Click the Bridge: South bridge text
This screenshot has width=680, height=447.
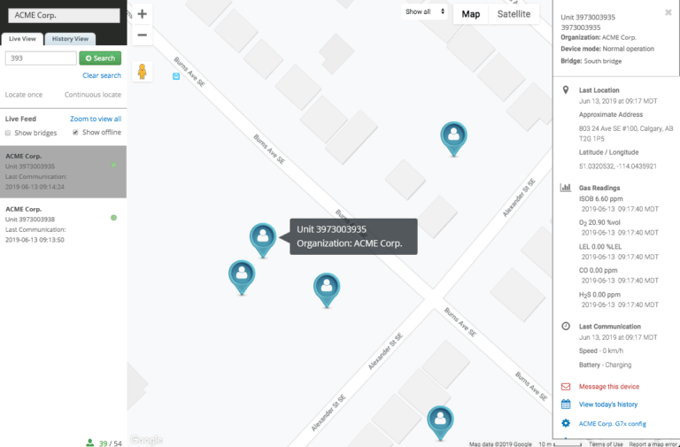pyautogui.click(x=591, y=61)
